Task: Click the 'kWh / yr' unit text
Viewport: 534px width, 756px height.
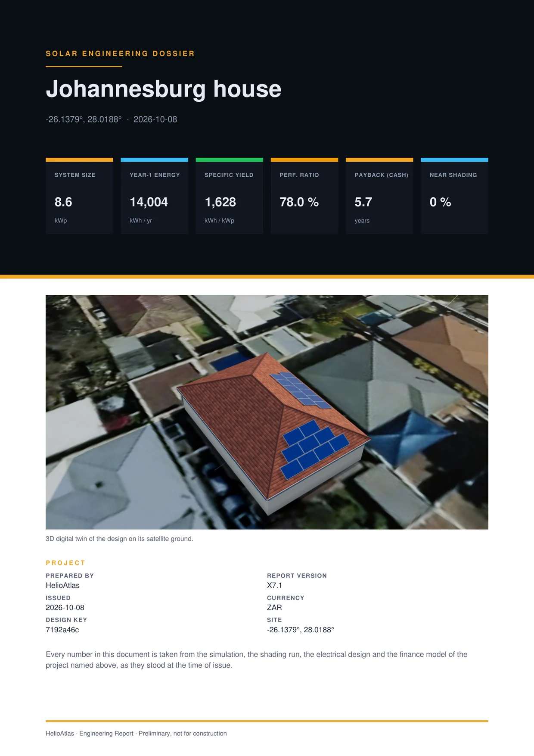Action: click(141, 221)
